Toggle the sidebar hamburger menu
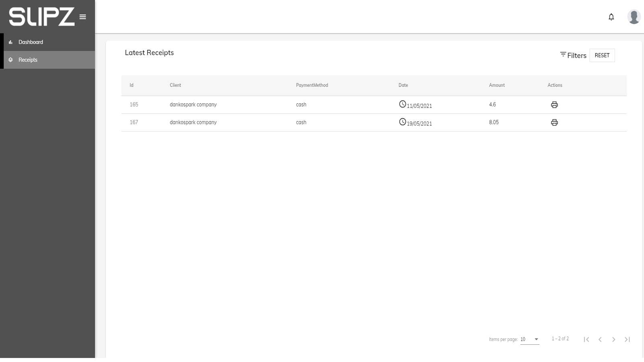This screenshot has height=362, width=644. pyautogui.click(x=83, y=17)
